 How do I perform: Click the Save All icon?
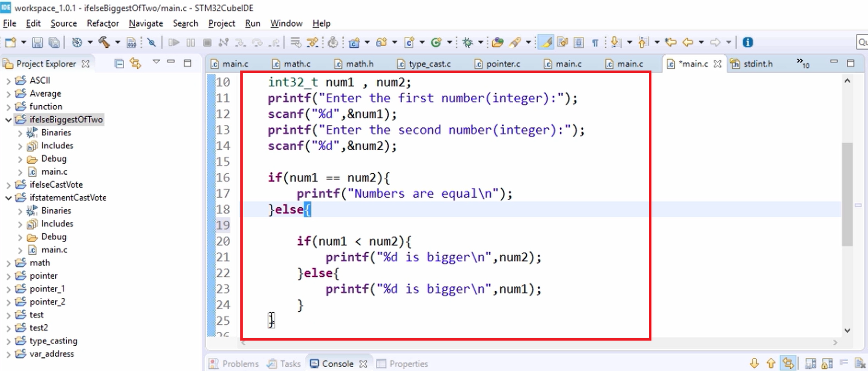54,42
